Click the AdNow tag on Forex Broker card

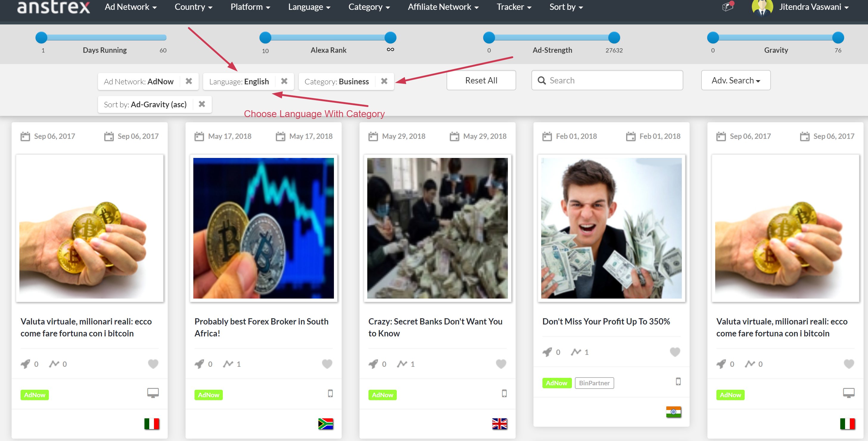209,395
